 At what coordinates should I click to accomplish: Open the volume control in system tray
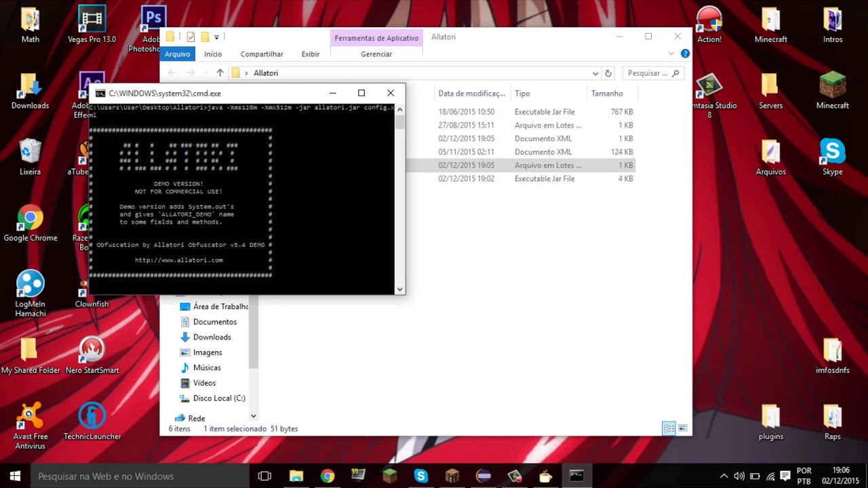click(739, 476)
